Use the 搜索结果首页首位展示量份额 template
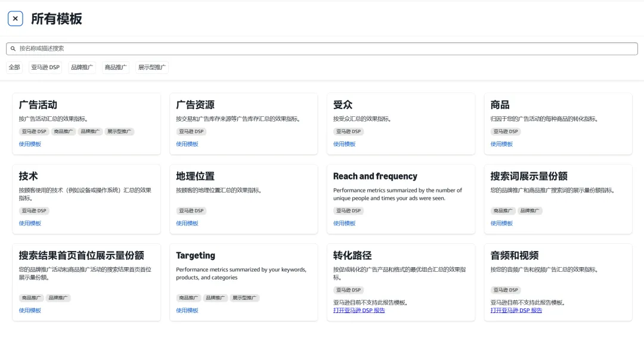This screenshot has width=644, height=341. click(x=30, y=310)
